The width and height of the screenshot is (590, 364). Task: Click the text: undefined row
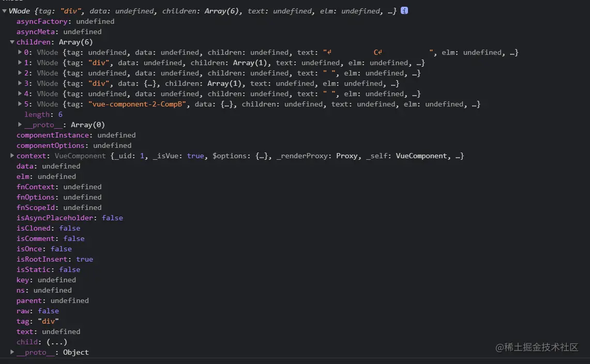tap(48, 331)
